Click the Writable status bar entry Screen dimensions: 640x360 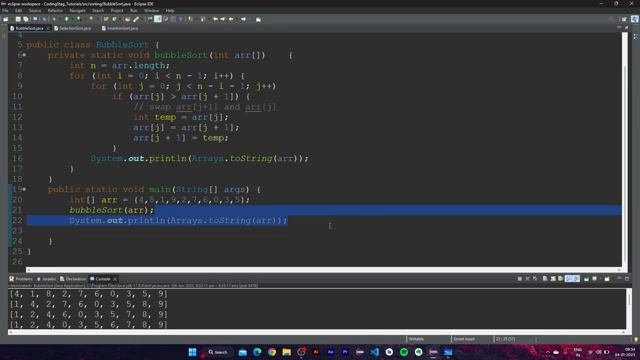coord(416,339)
